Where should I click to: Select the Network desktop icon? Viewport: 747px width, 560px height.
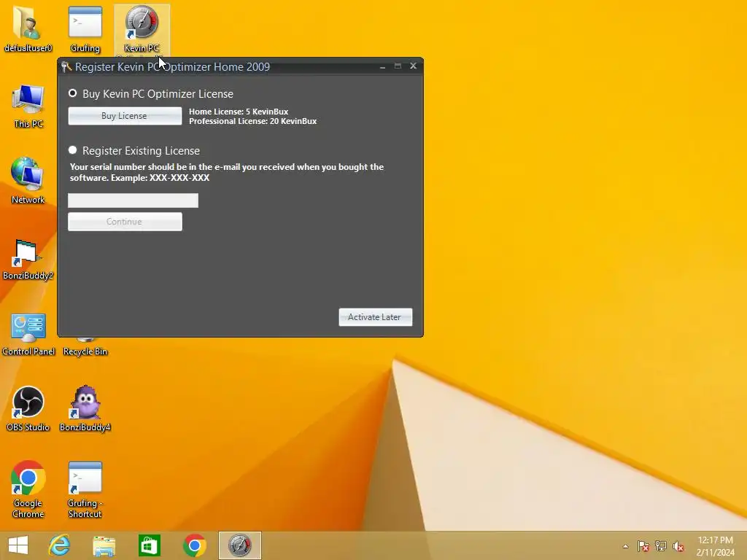click(28, 181)
